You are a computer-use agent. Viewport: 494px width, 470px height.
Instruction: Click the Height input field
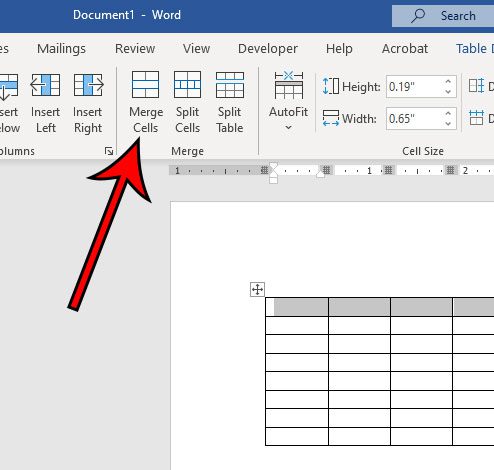tap(415, 87)
